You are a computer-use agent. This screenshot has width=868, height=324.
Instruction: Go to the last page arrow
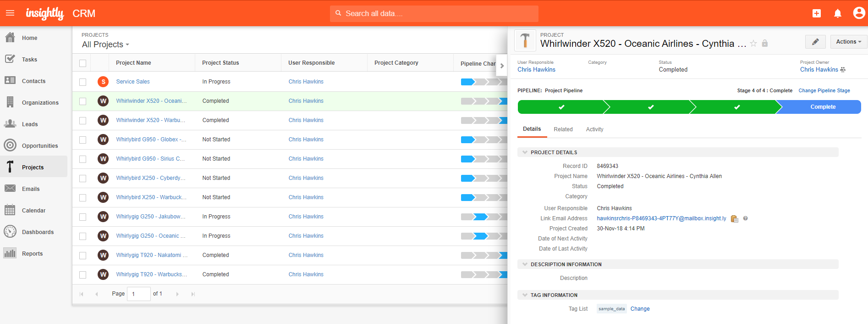[x=193, y=294]
